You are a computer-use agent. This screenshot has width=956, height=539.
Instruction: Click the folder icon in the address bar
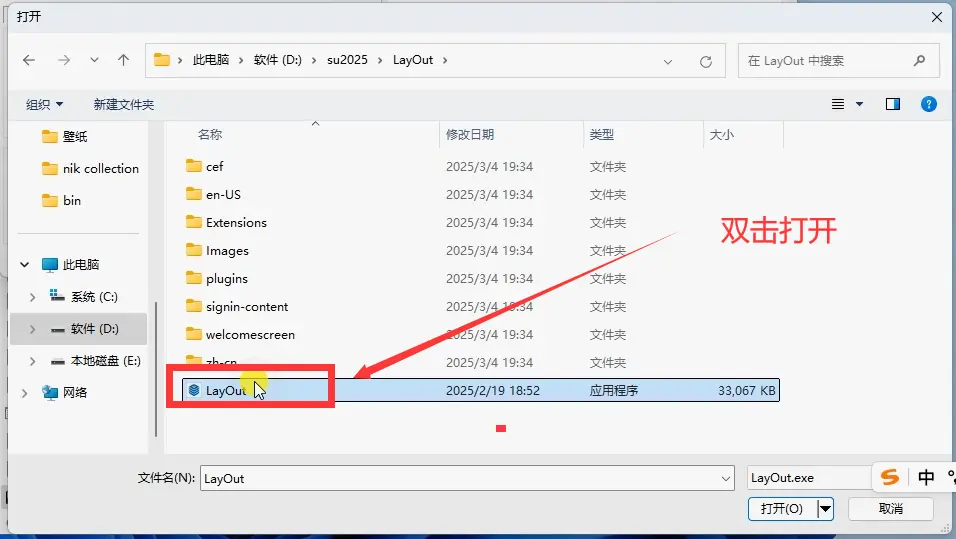162,60
